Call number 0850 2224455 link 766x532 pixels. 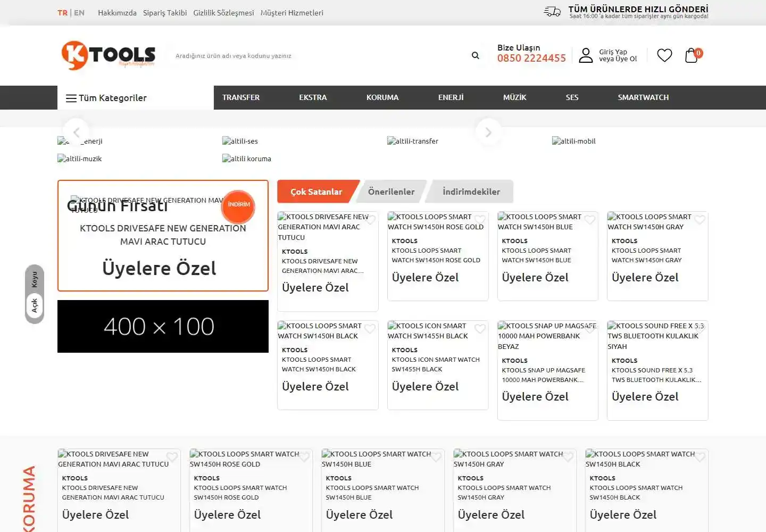(531, 58)
